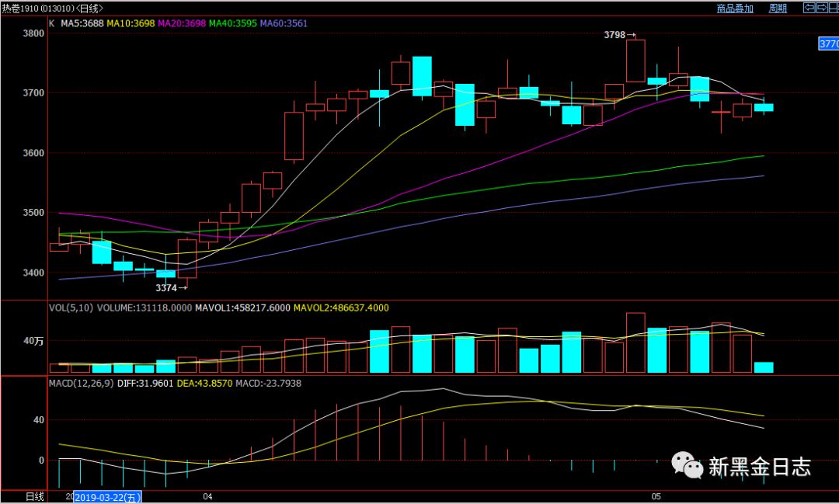Click the tall red candlestick under 3798

[635, 61]
